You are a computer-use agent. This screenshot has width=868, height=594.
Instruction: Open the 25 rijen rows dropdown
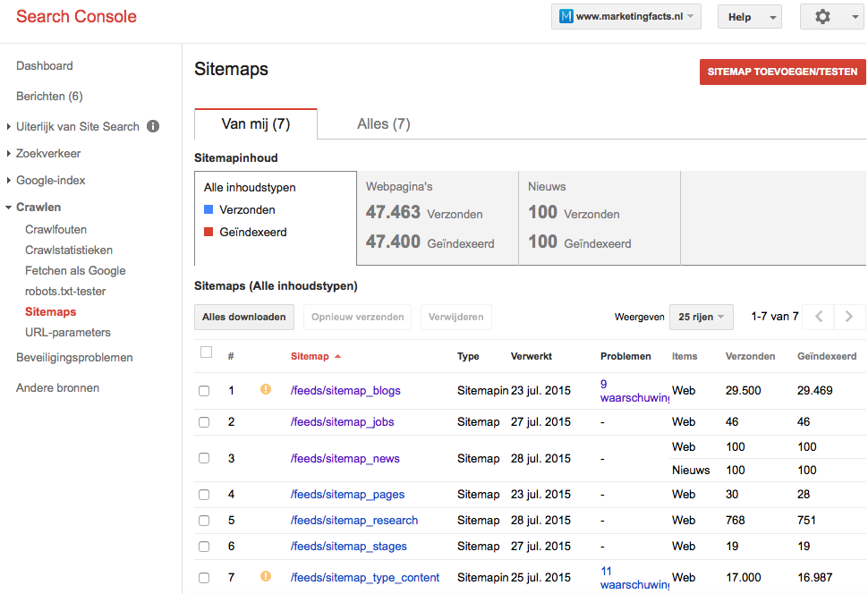pyautogui.click(x=701, y=317)
